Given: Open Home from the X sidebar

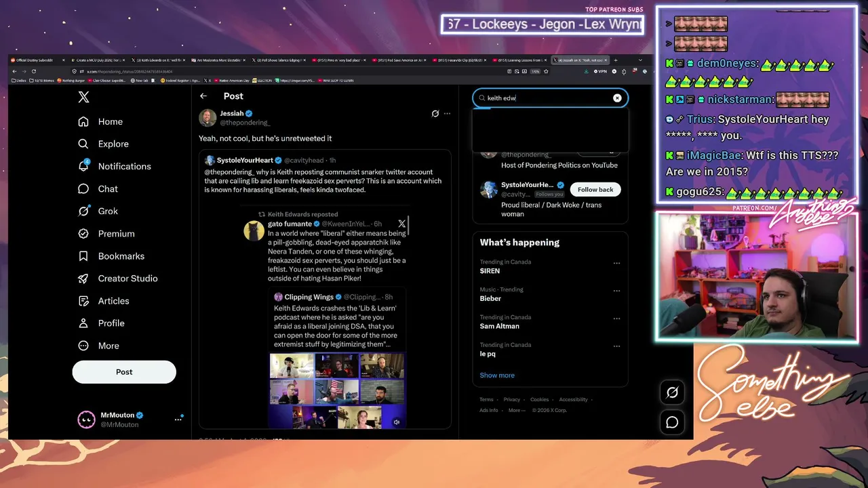Looking at the screenshot, I should [x=100, y=121].
